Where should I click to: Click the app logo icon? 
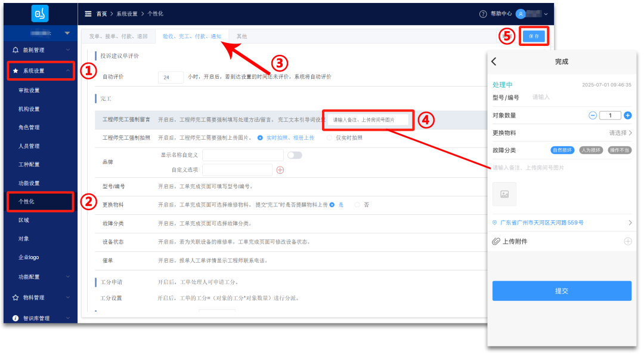tap(40, 14)
